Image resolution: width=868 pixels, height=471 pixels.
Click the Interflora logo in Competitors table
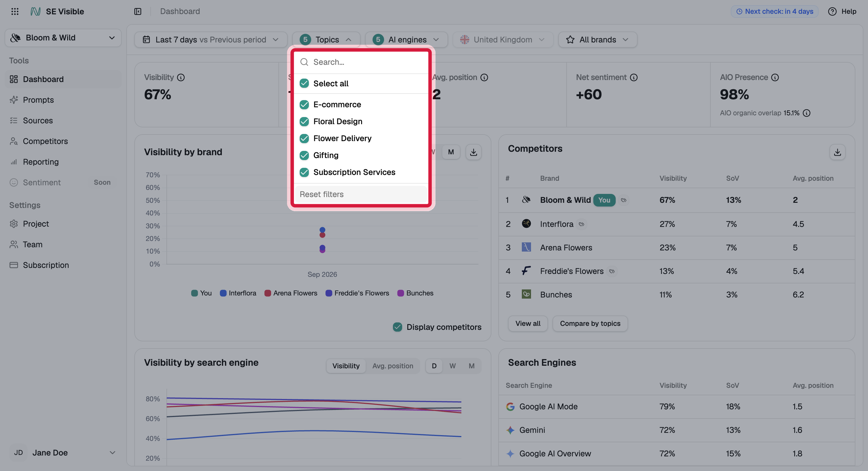[x=526, y=223]
